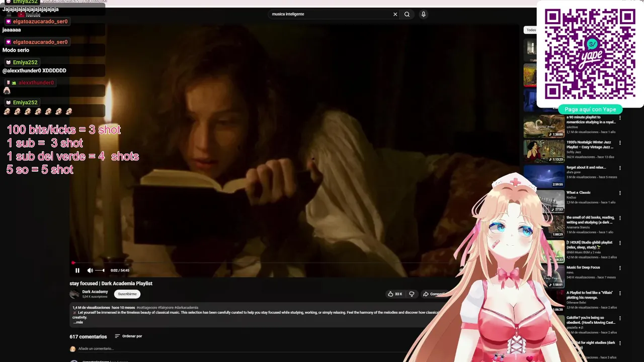Viewport: 644px width, 362px height.
Task: Click the '5,04 K suscriptores' count
Action: pos(95,297)
